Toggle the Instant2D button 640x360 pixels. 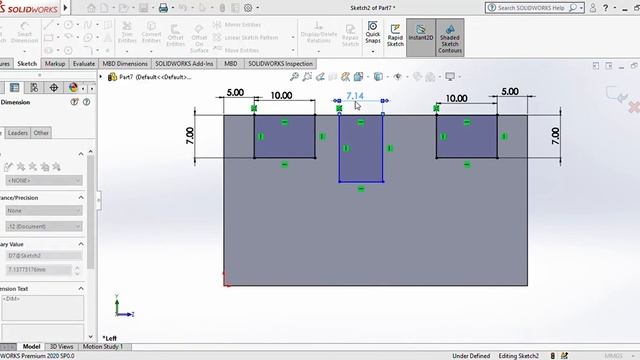coord(421,37)
